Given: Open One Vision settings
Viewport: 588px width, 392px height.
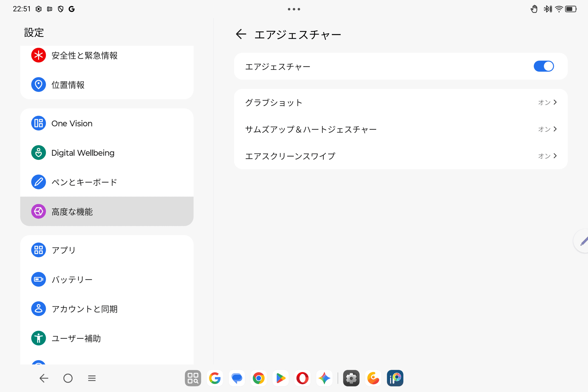Looking at the screenshot, I should pos(107,123).
